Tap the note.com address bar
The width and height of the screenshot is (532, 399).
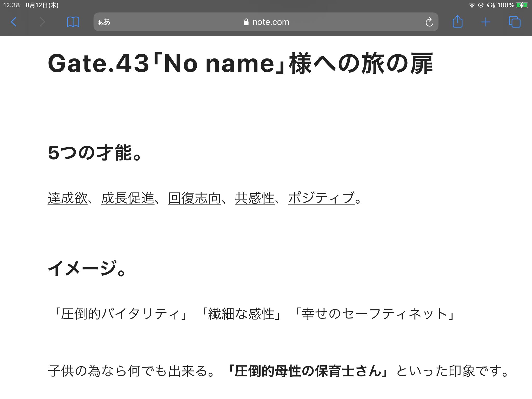tap(270, 22)
